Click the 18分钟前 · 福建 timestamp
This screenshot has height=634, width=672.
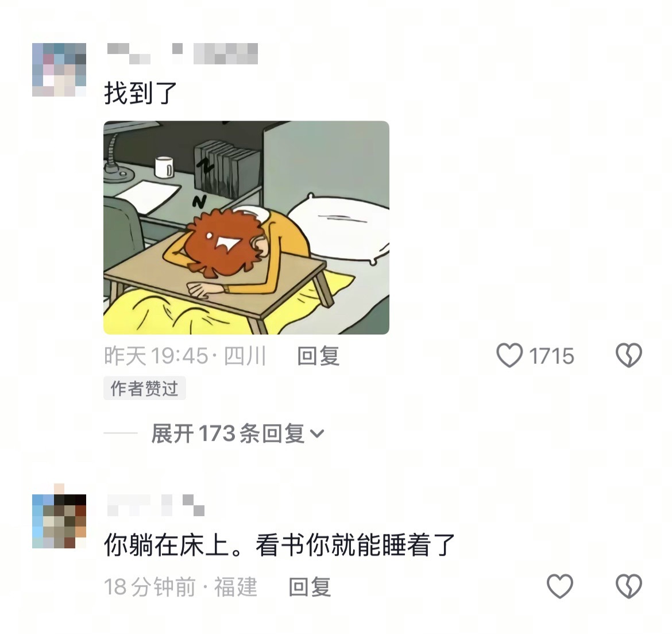coord(180,587)
